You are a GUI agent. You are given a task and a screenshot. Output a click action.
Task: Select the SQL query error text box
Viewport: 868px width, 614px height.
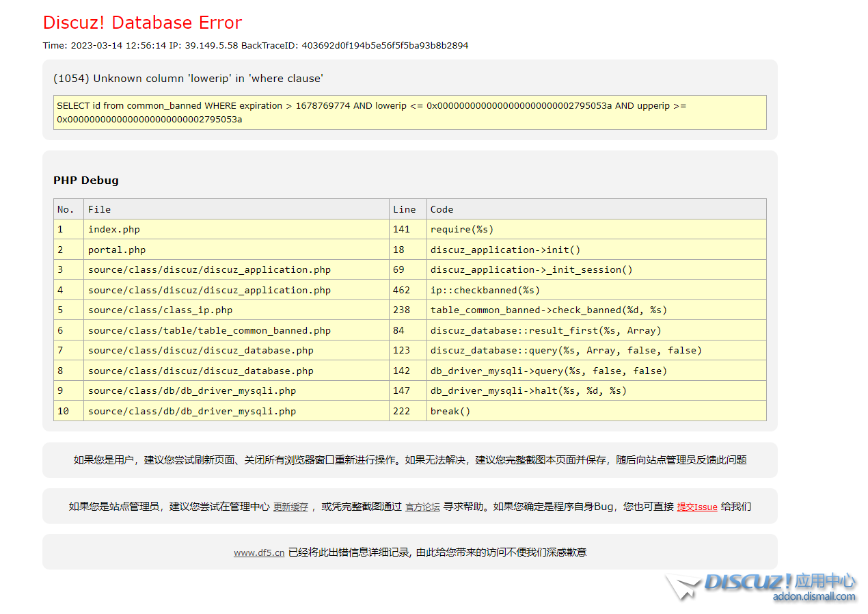point(410,112)
